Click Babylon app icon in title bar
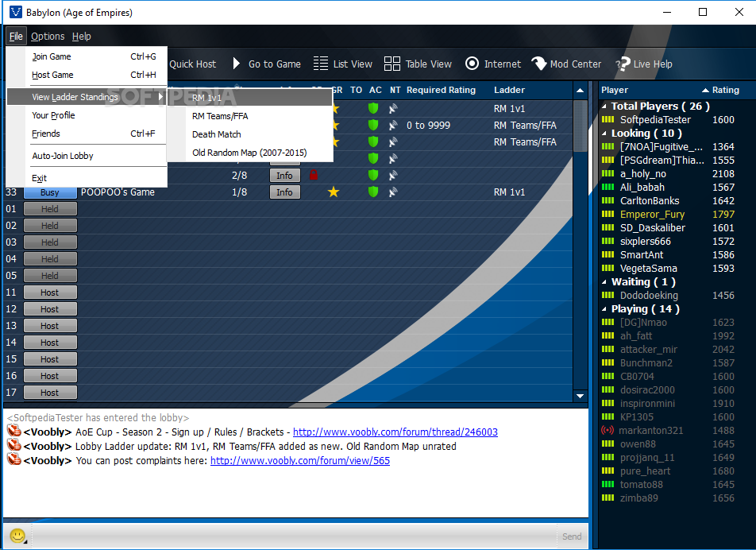 16,12
